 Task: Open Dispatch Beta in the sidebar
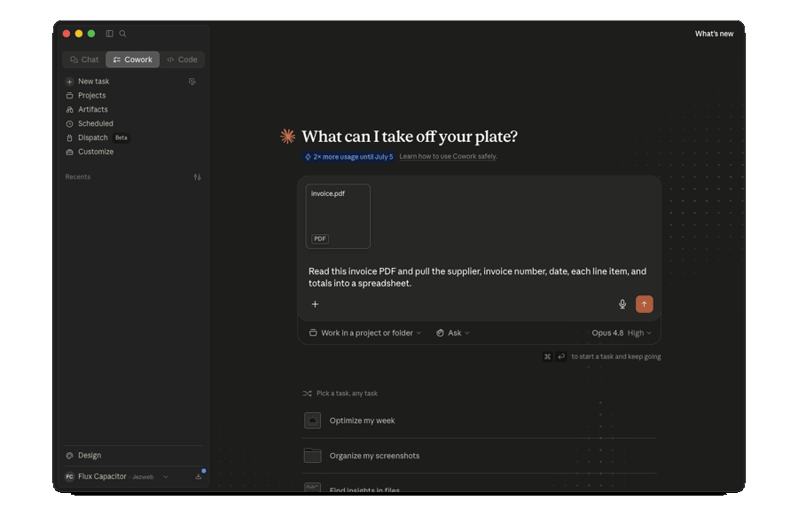(98, 137)
